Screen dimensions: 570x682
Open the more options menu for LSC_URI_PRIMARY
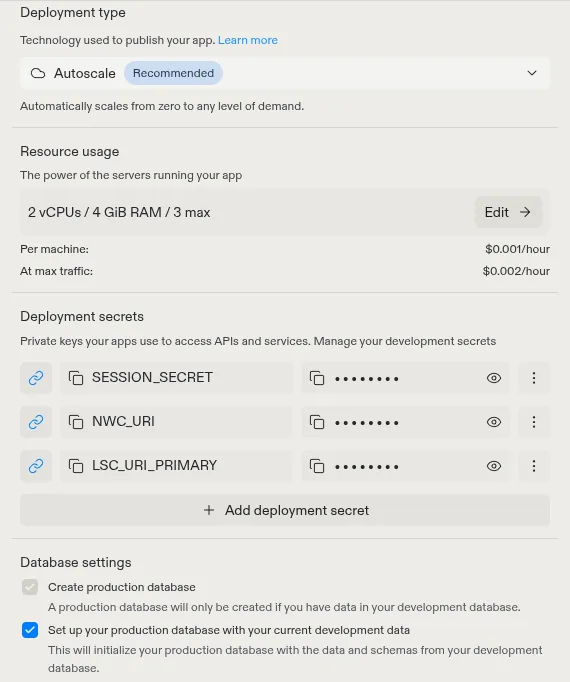[x=534, y=466]
